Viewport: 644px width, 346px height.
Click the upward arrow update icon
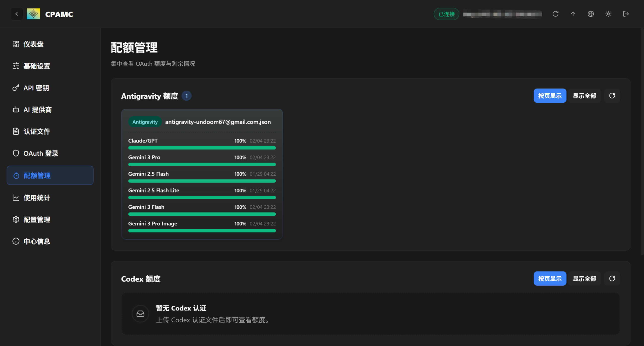point(573,14)
